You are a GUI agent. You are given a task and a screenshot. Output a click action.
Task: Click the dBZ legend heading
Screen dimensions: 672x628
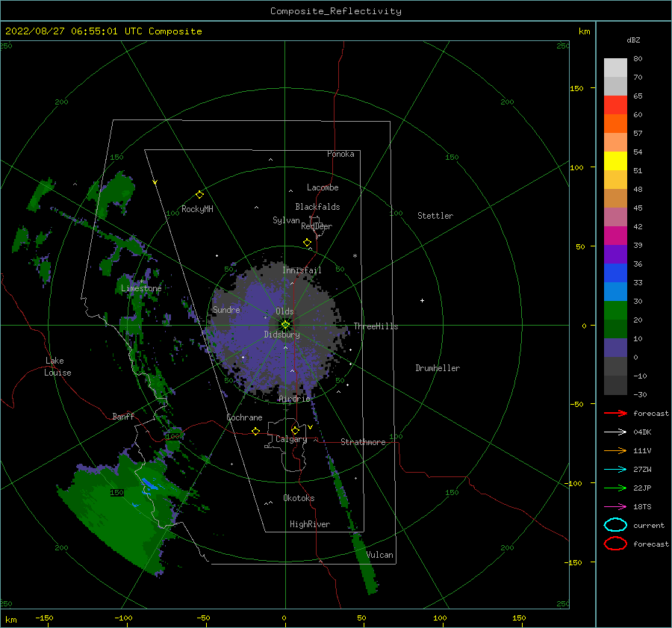[633, 40]
